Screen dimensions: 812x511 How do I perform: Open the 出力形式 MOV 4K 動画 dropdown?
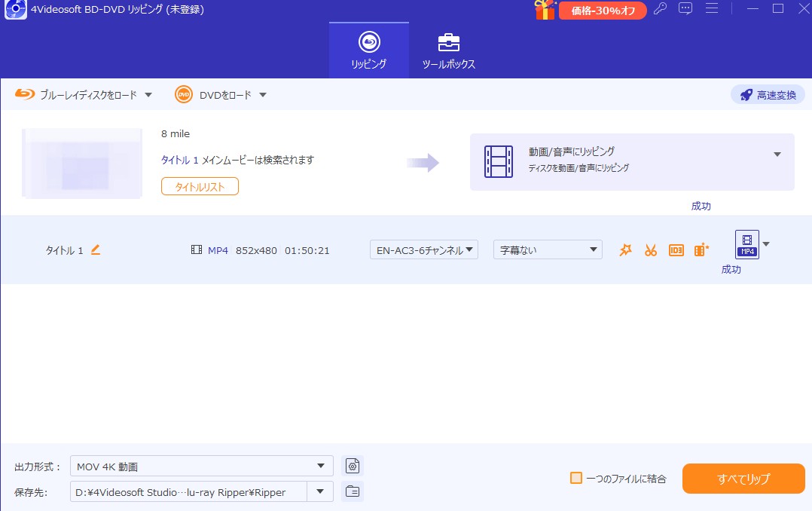click(201, 466)
